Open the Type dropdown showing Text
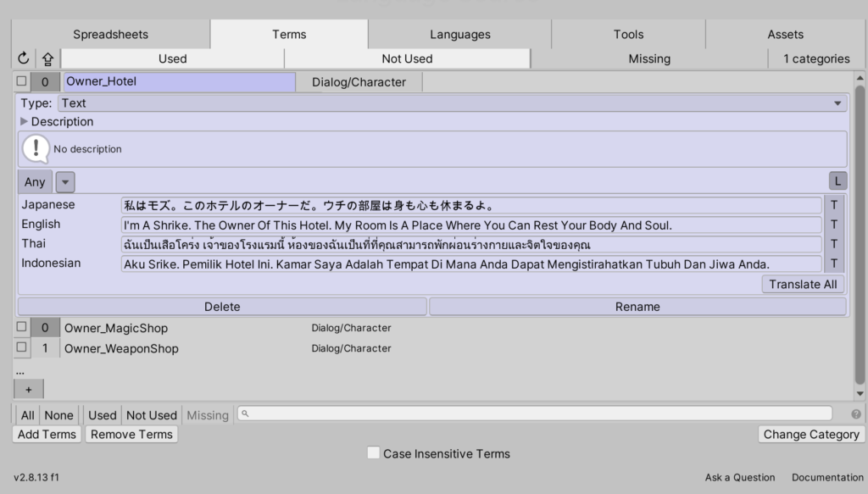This screenshot has width=868, height=494. [453, 103]
